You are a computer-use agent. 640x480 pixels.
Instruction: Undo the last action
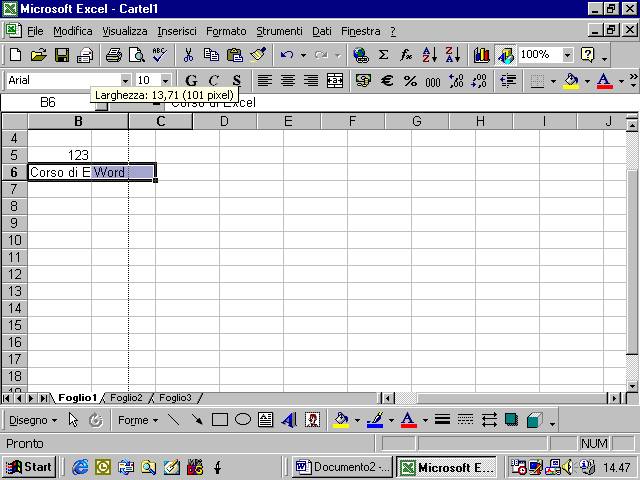coord(287,55)
